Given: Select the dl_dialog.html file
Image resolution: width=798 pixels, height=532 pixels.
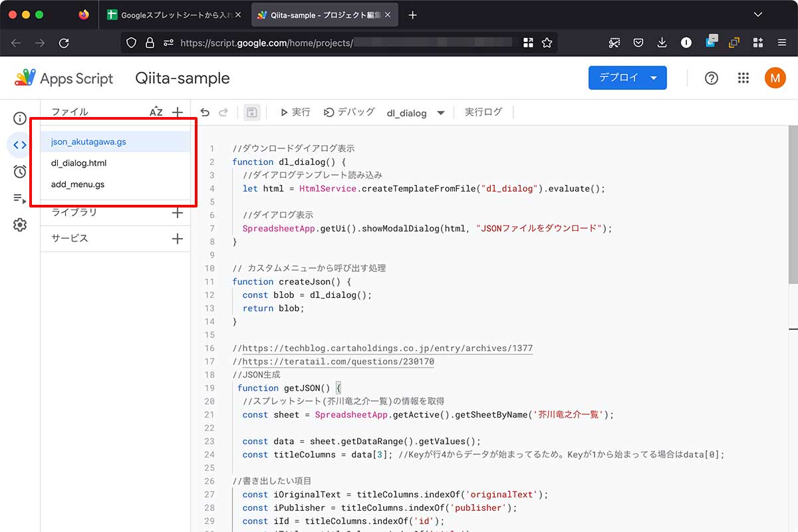Looking at the screenshot, I should pos(78,163).
